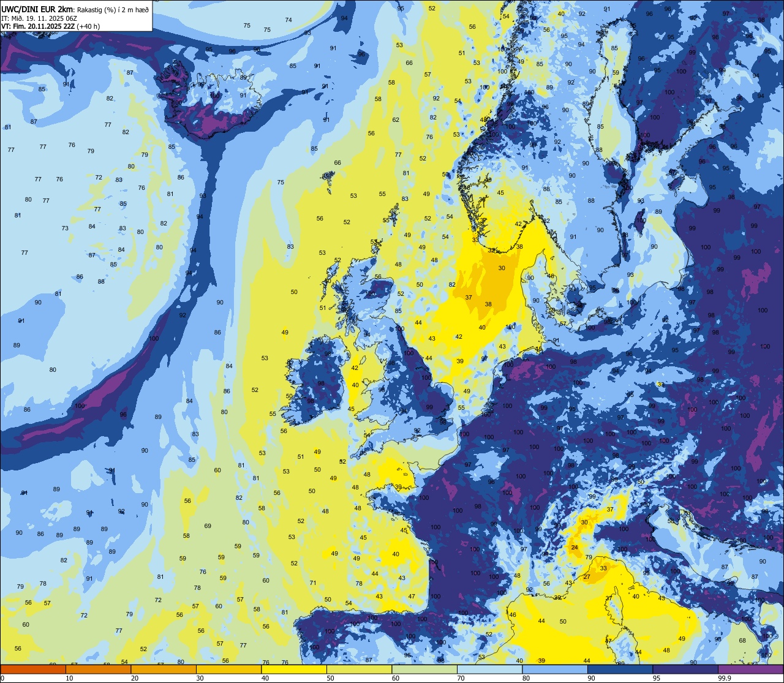The image size is (784, 683).
Task: Click the '74' humidity value near the top
Action: coord(288,20)
